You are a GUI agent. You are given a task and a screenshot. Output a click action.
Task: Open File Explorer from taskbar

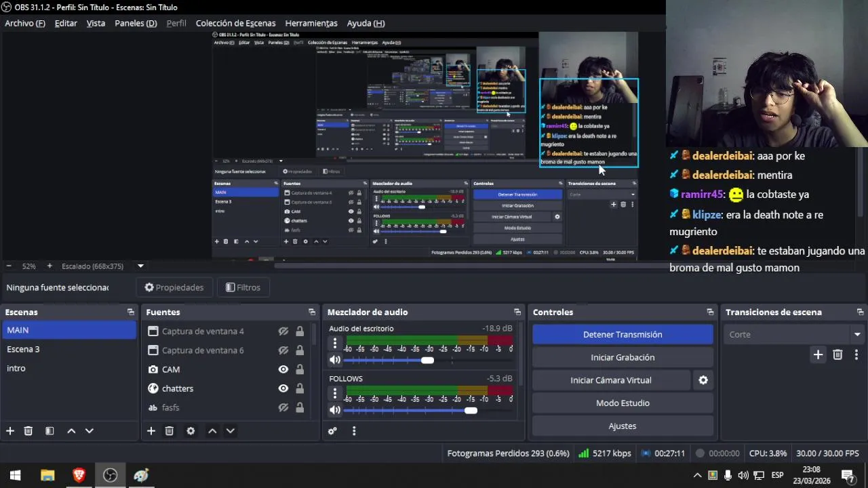pos(47,475)
